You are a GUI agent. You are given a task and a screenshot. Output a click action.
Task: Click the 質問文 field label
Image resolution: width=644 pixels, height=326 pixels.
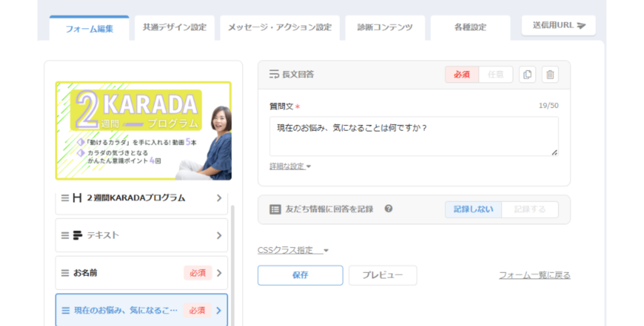pos(281,107)
